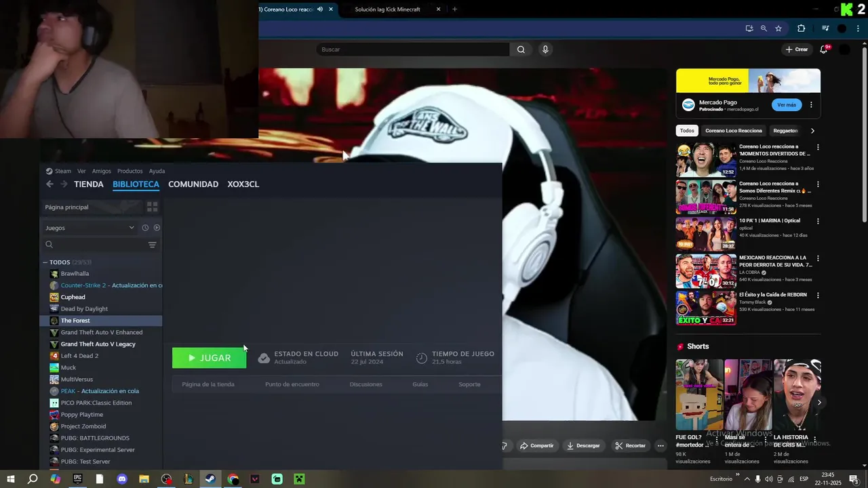Image resolution: width=868 pixels, height=488 pixels.
Task: Click the Cuphead icon in game list
Action: pyautogui.click(x=54, y=297)
